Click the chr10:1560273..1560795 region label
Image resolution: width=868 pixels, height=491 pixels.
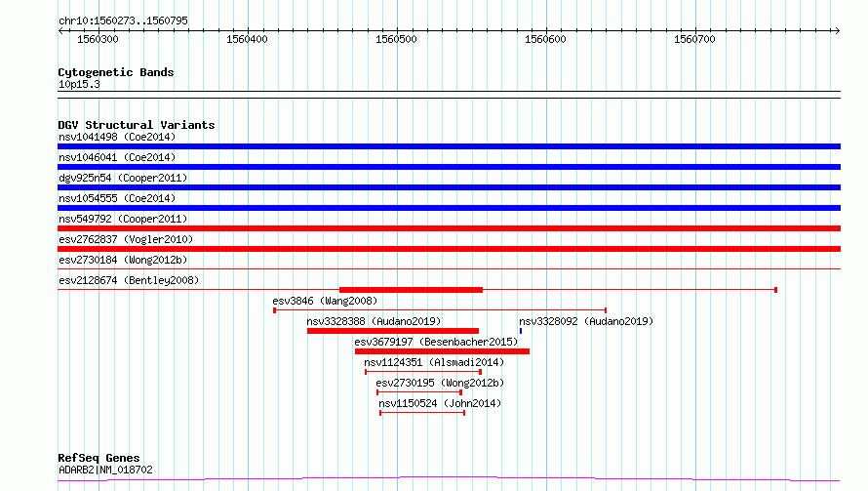123,21
